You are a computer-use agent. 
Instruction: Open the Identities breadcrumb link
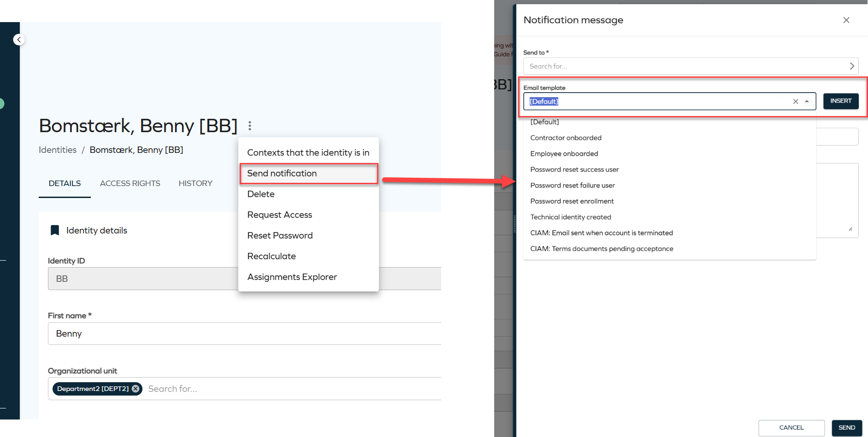(x=57, y=150)
